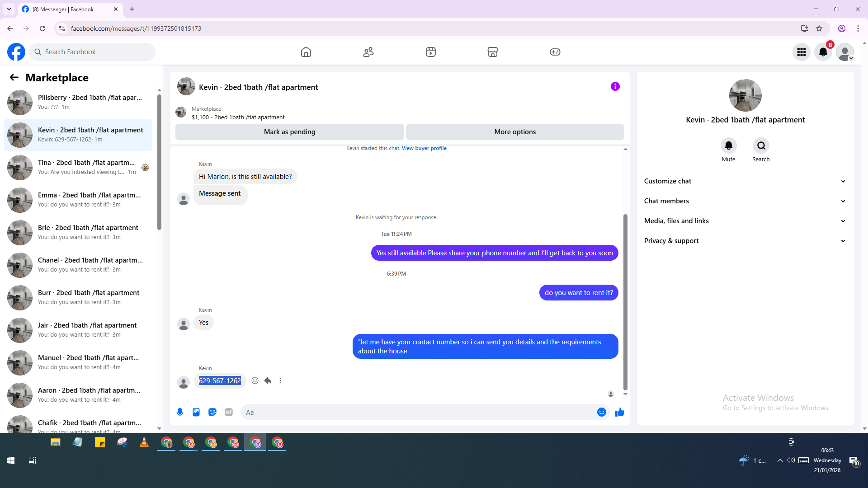The image size is (868, 488).
Task: Go to the Facebook Home tab
Action: (306, 52)
